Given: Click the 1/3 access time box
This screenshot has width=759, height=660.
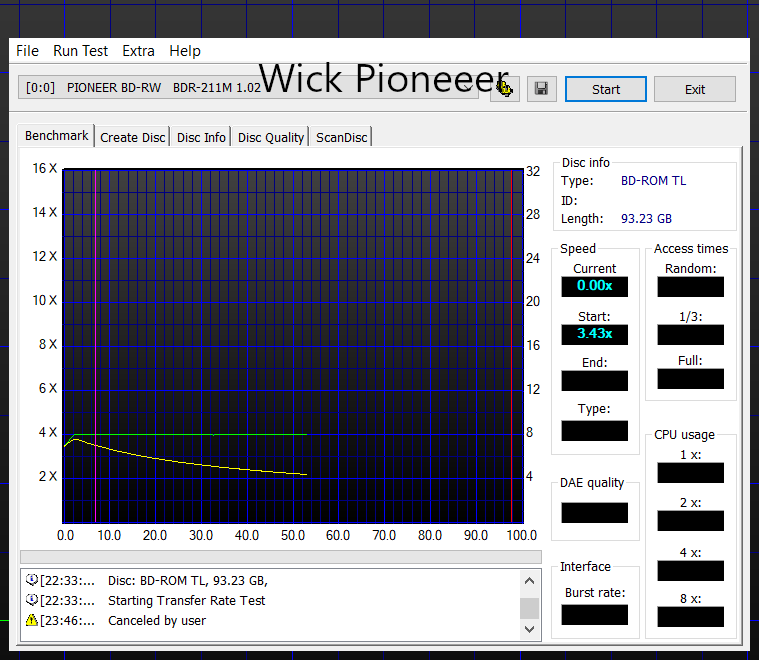Looking at the screenshot, I should pyautogui.click(x=690, y=335).
